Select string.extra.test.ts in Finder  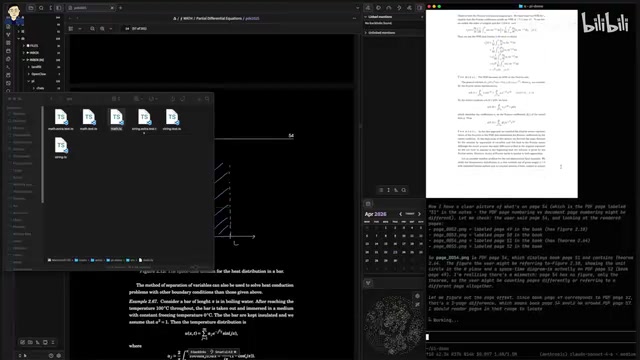(144, 120)
